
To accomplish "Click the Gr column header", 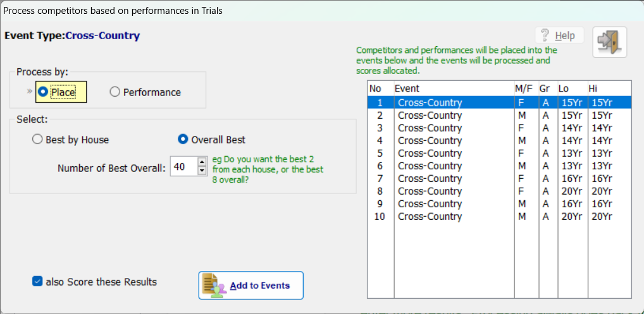I will coord(548,88).
